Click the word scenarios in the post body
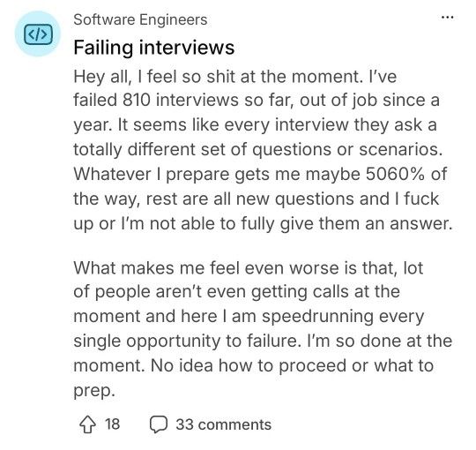Screen dimensions: 476x450 [x=399, y=149]
